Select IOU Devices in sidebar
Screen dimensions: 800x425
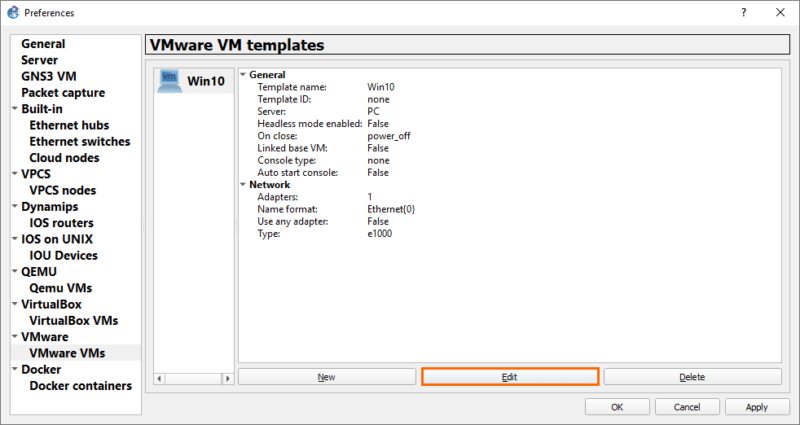(63, 256)
